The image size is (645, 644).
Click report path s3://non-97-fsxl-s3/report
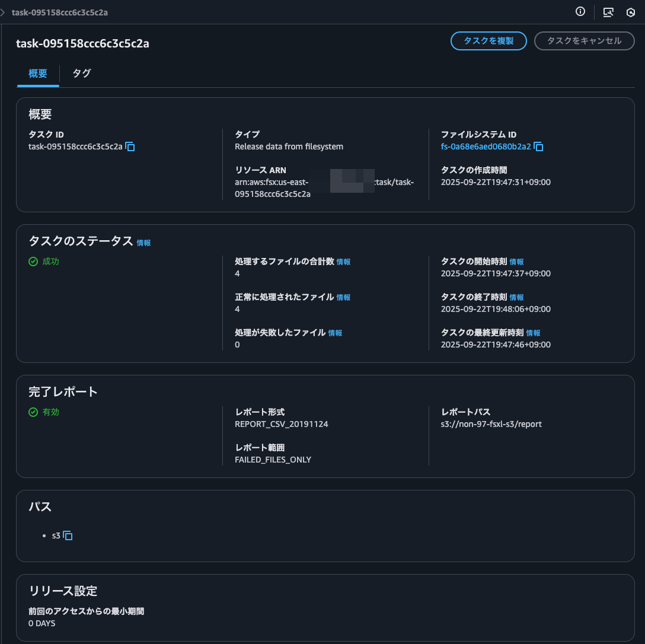coord(491,424)
